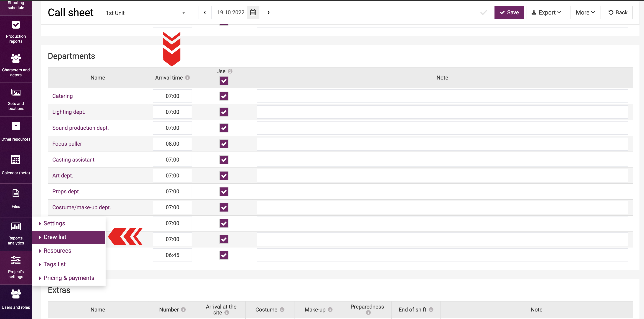644x319 pixels.
Task: Show info for Preparedness column
Action: click(x=368, y=312)
